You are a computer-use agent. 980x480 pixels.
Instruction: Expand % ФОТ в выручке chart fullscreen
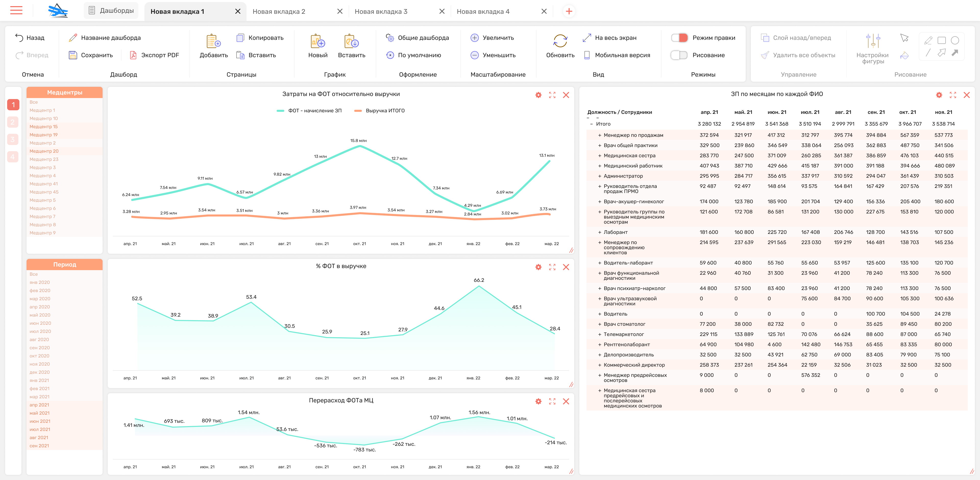pyautogui.click(x=552, y=267)
